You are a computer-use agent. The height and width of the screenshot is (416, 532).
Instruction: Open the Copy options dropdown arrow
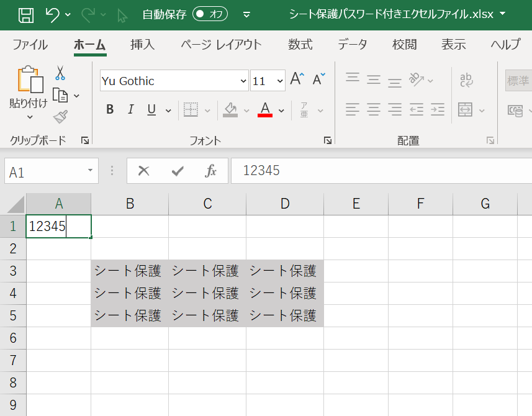(x=77, y=96)
